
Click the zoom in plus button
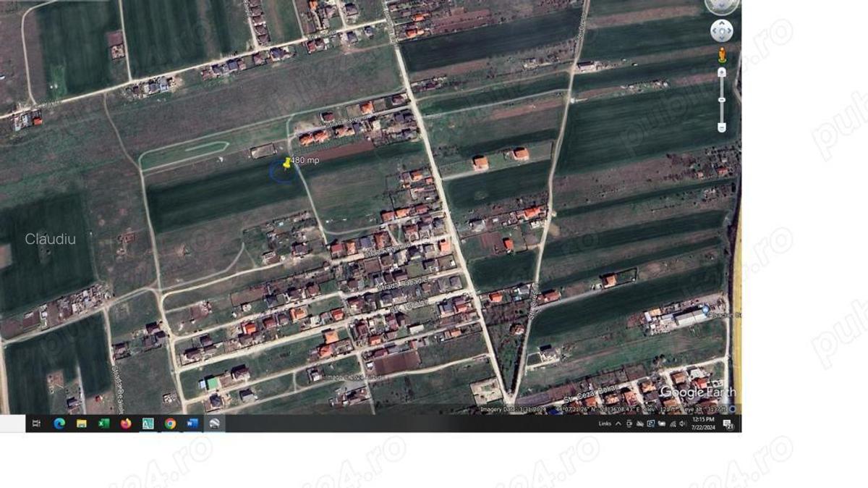(x=721, y=72)
